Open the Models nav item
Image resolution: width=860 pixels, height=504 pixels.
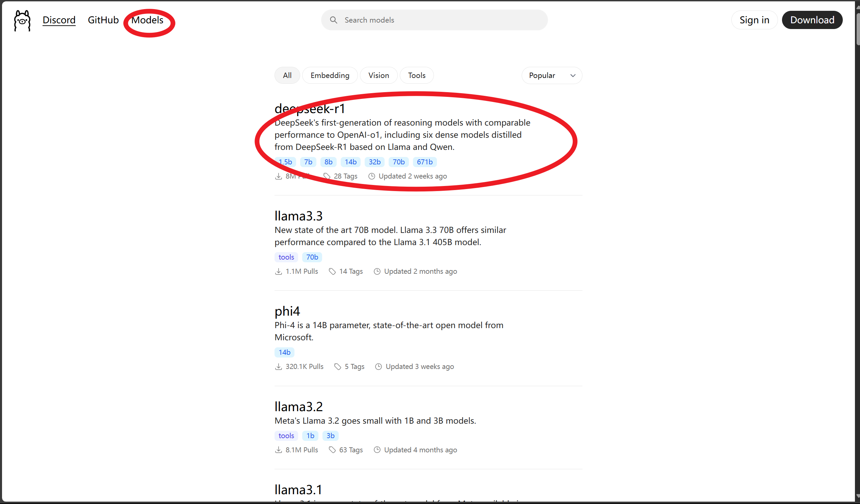[148, 20]
